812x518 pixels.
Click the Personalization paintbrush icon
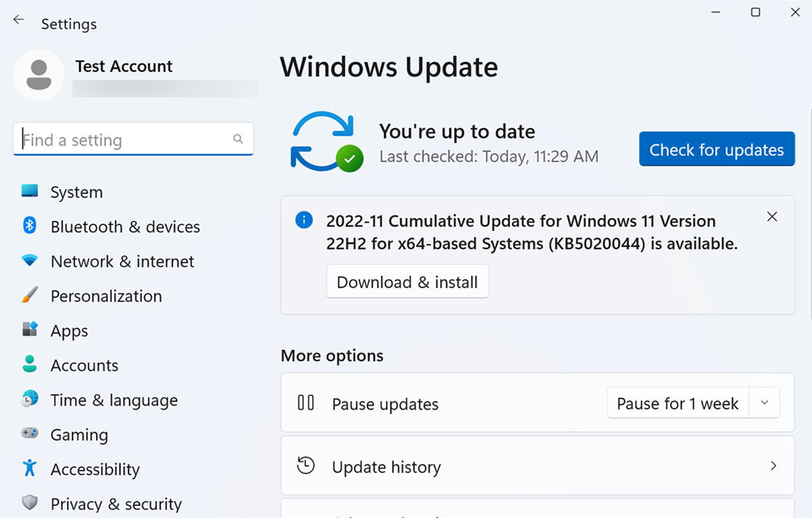pyautogui.click(x=29, y=295)
